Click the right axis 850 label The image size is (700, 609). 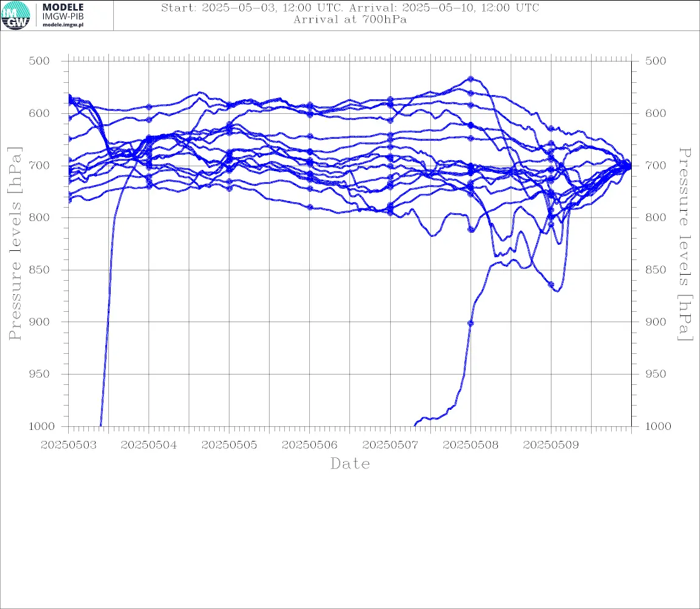click(656, 270)
